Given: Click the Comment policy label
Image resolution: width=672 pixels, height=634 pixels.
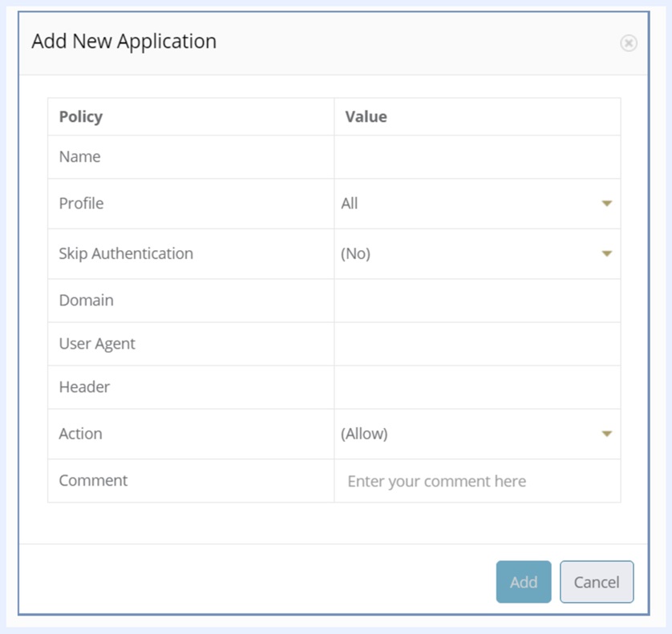Looking at the screenshot, I should pyautogui.click(x=93, y=481).
